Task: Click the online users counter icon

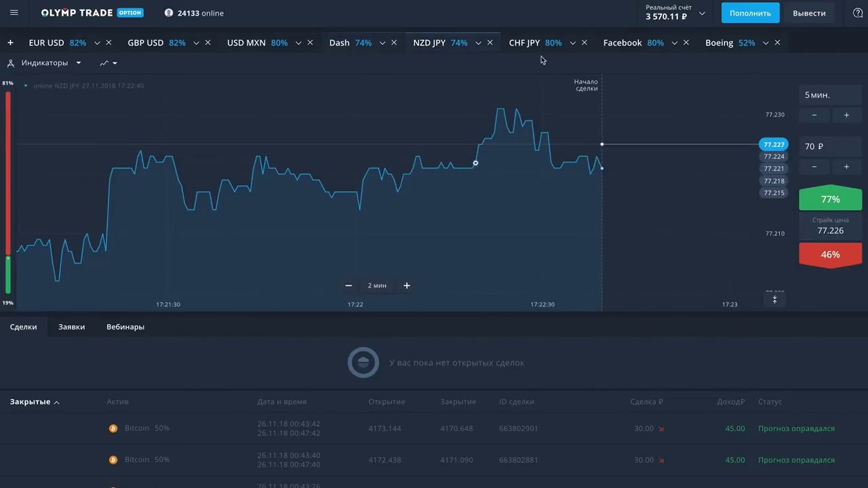Action: point(168,13)
